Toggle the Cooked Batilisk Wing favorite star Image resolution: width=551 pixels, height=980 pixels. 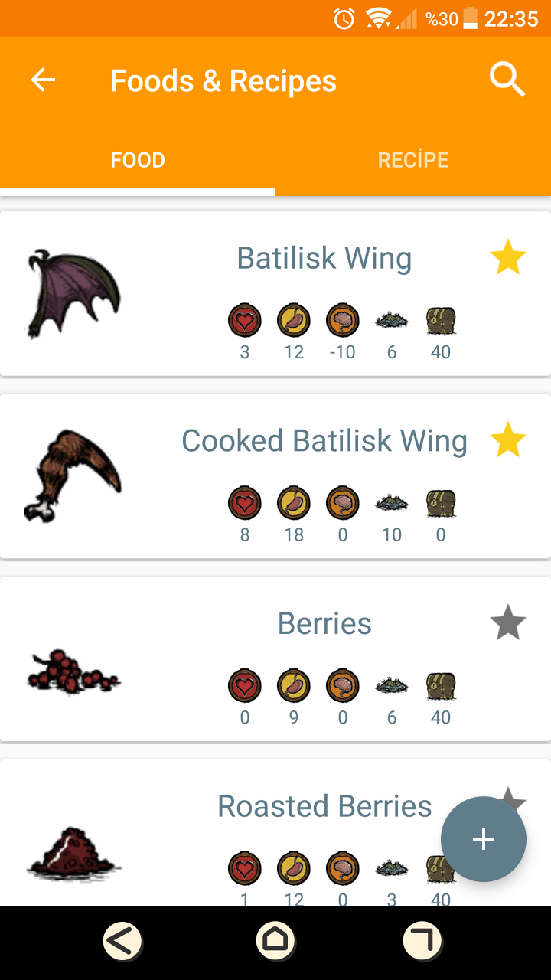(x=508, y=441)
